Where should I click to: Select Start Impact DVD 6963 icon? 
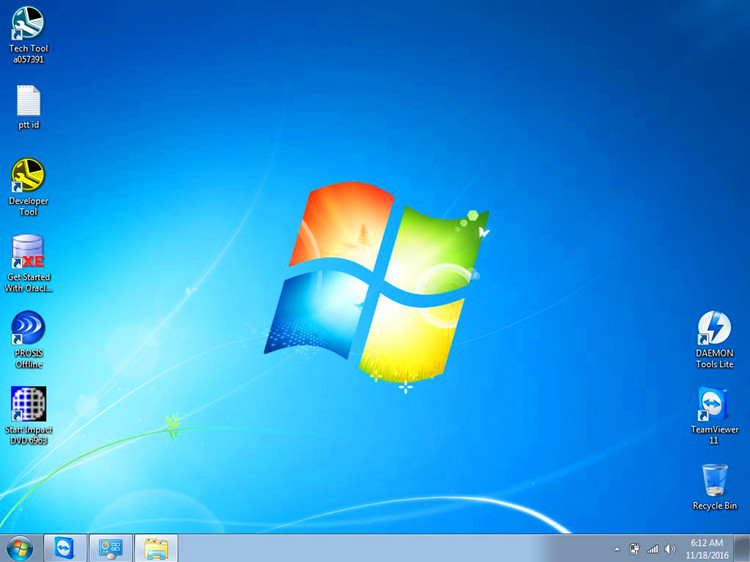pos(28,416)
